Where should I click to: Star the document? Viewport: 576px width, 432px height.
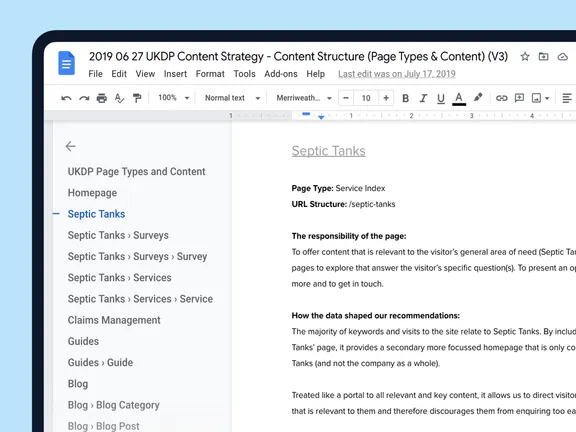pos(525,57)
